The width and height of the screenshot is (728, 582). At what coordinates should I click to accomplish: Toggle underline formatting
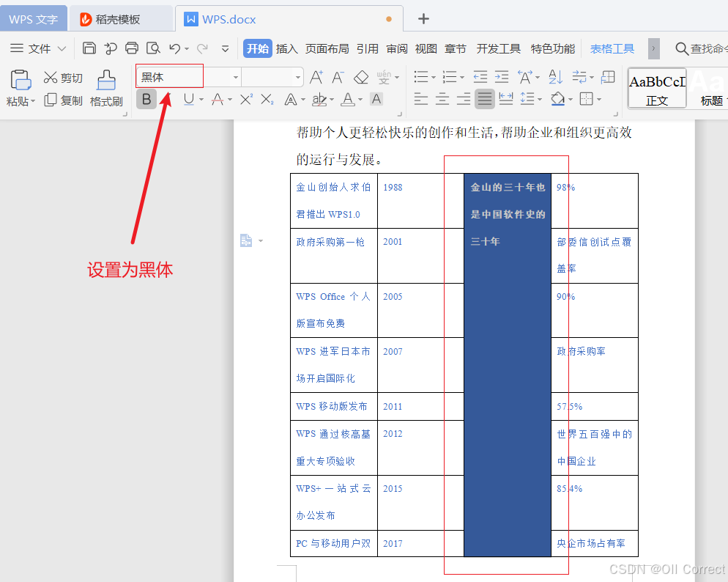coord(188,99)
